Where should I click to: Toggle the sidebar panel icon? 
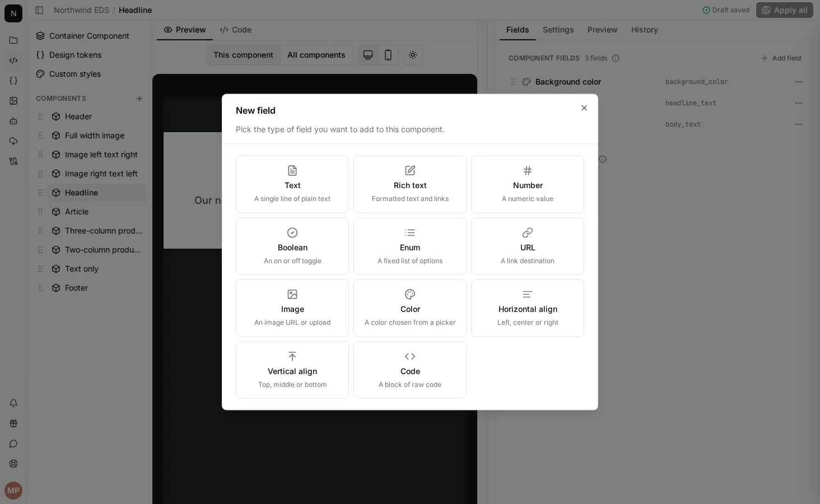(39, 10)
